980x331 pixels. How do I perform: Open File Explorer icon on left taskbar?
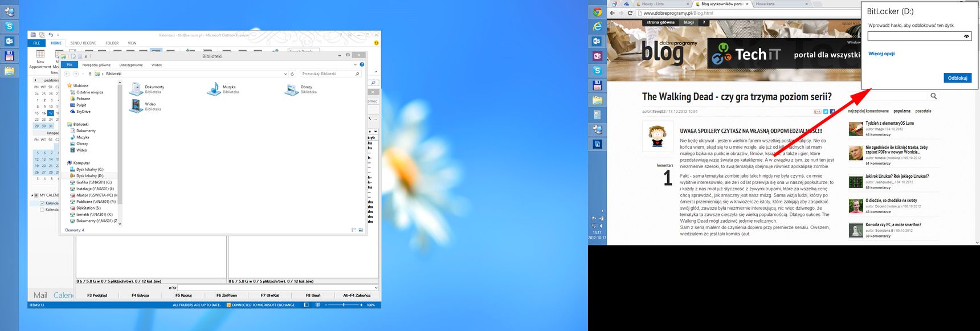(x=9, y=71)
